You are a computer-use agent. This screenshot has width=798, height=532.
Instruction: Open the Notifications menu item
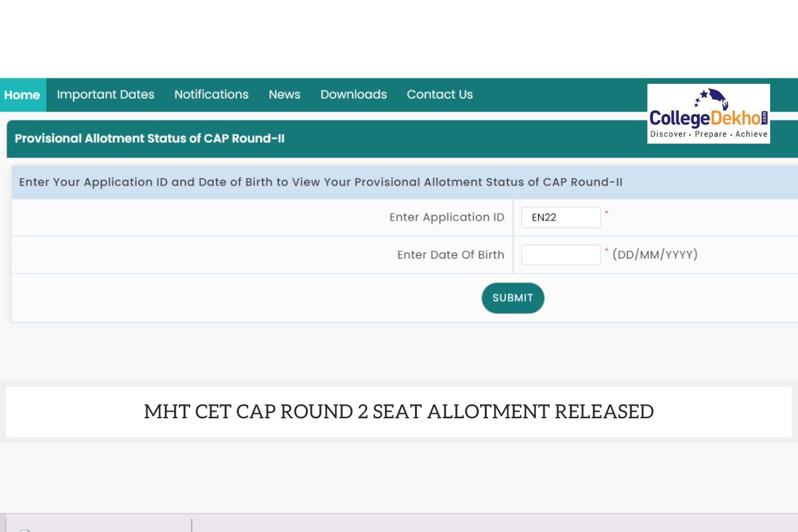(x=211, y=94)
